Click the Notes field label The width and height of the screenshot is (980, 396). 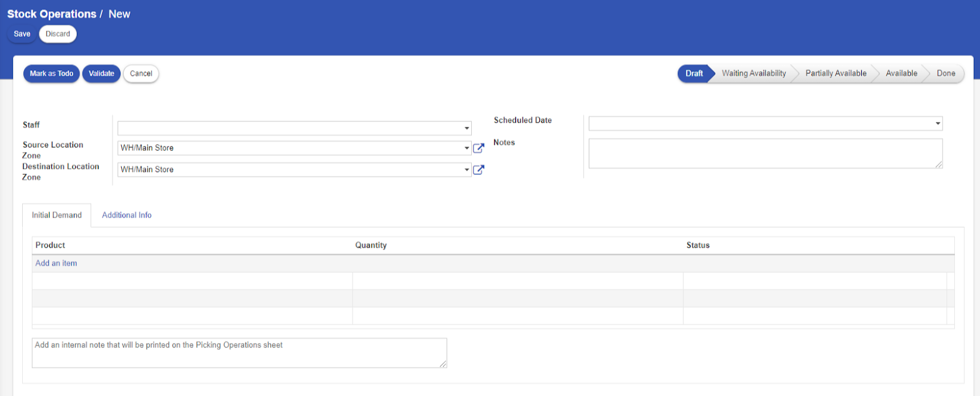pyautogui.click(x=504, y=142)
